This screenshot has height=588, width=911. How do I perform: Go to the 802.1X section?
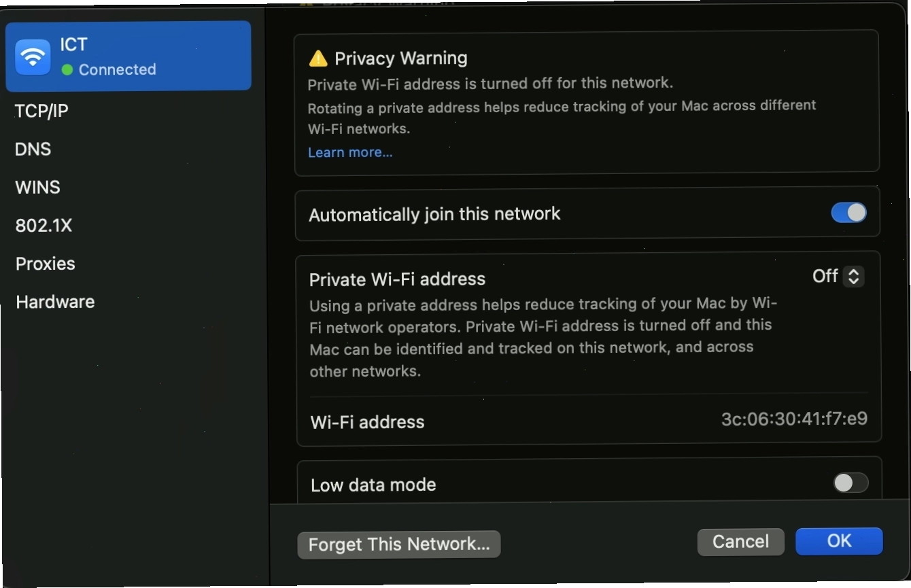(x=44, y=226)
